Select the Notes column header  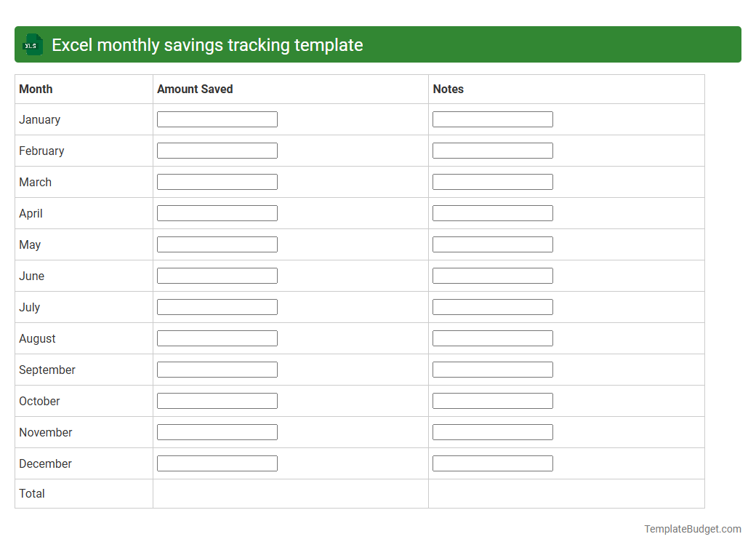448,89
